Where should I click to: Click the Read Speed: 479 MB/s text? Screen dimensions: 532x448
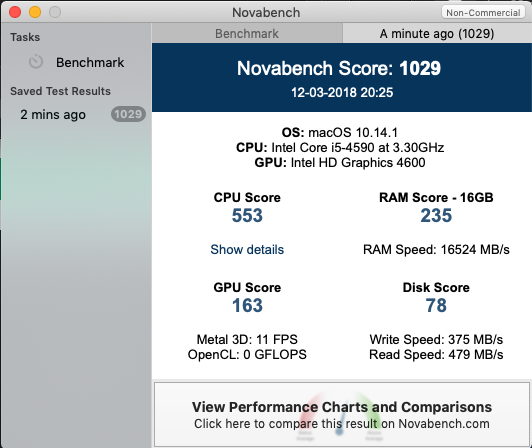pyautogui.click(x=436, y=355)
